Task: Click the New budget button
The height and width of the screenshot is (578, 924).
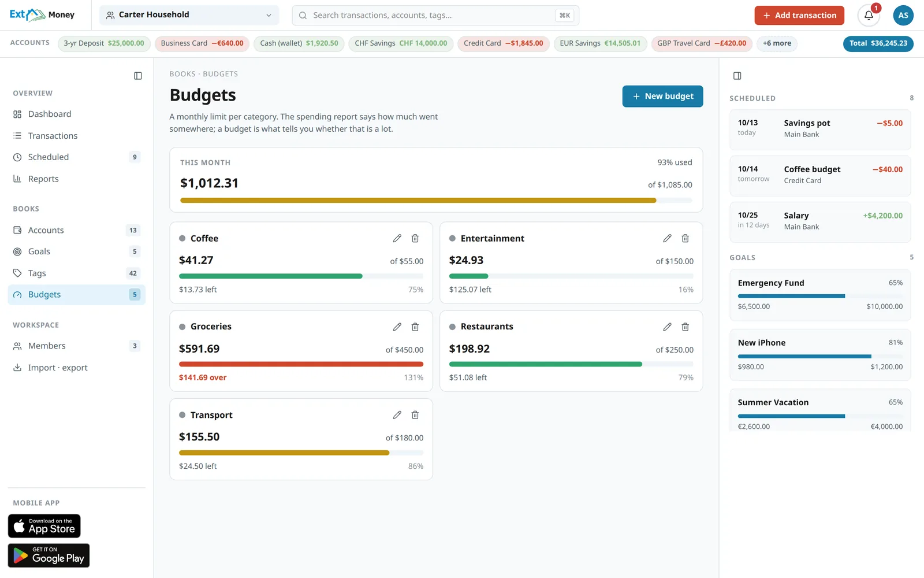Action: point(662,97)
